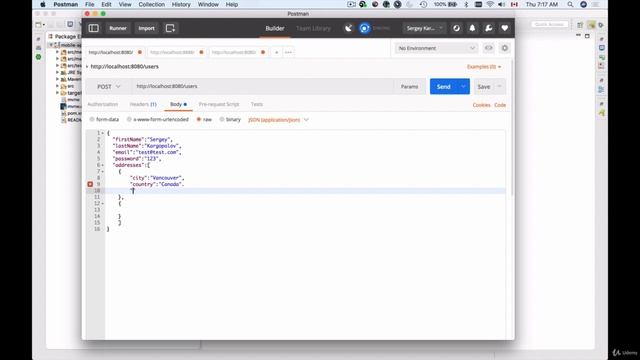Switch to the Builder tab
The image size is (640, 360).
pyautogui.click(x=275, y=28)
